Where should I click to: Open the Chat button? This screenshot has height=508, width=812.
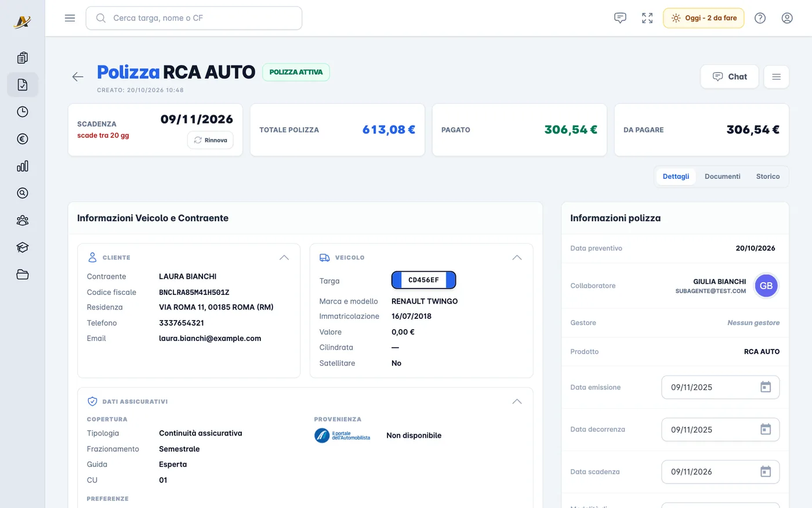pyautogui.click(x=730, y=77)
